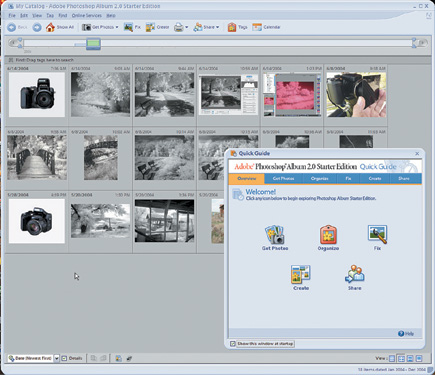The image size is (435, 375).
Task: Click the rotate right icon in bottom bar
Action: [103, 358]
